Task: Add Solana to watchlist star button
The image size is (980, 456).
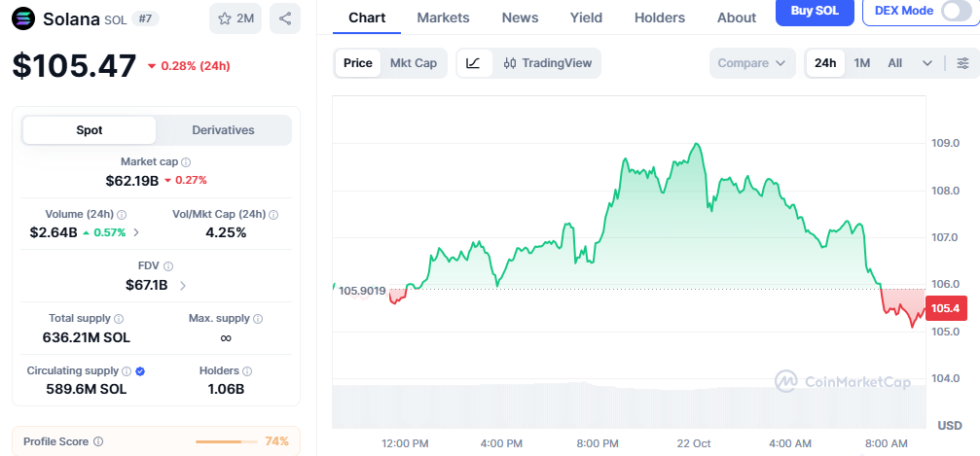Action: click(x=236, y=18)
